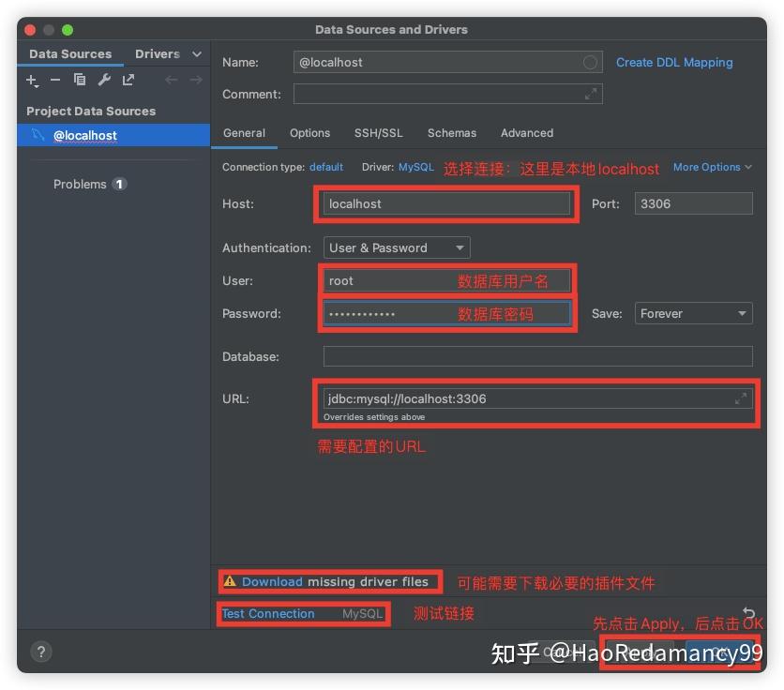This screenshot has height=690, width=784.
Task: Open the Drivers tab dropdown chevron
Action: tap(197, 54)
